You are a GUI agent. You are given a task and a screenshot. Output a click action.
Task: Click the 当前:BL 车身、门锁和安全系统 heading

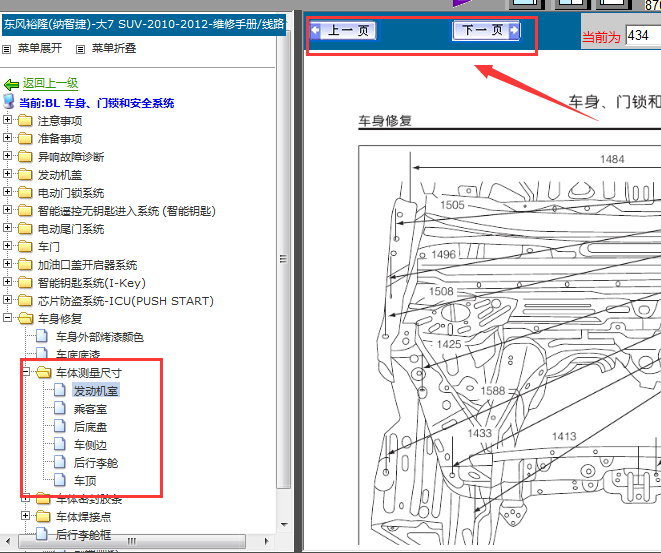(97, 103)
